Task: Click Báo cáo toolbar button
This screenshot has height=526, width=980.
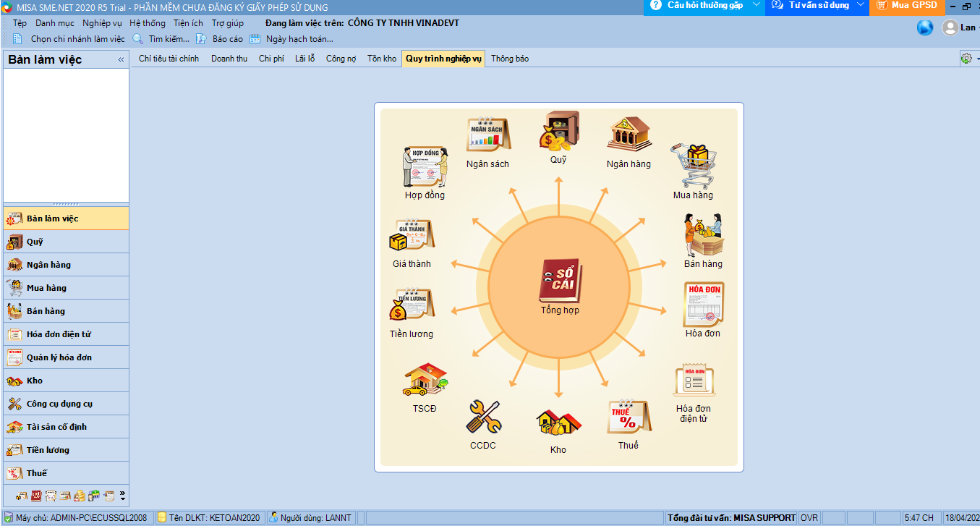Action: pyautogui.click(x=220, y=39)
